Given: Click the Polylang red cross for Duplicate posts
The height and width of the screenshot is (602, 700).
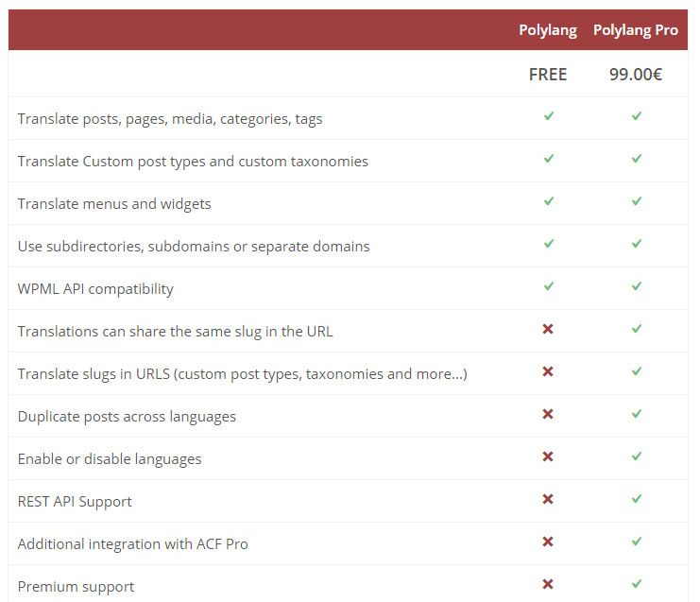Looking at the screenshot, I should (x=548, y=414).
